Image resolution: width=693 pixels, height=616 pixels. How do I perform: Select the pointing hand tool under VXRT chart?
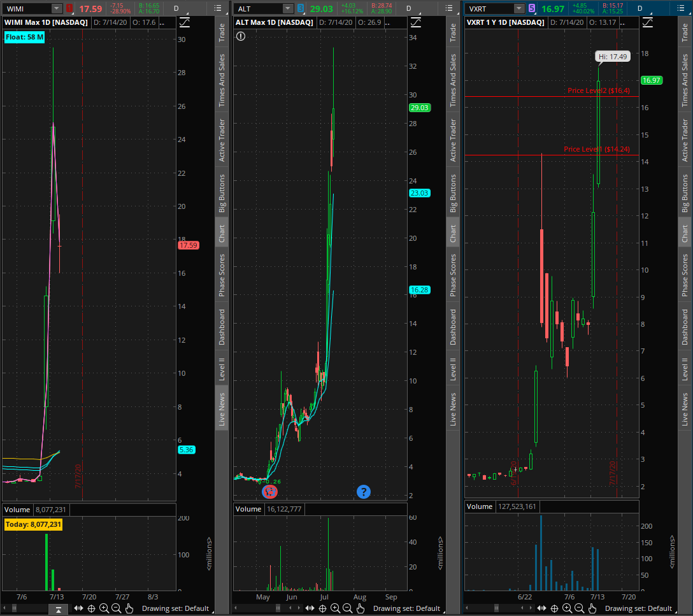pyautogui.click(x=592, y=608)
